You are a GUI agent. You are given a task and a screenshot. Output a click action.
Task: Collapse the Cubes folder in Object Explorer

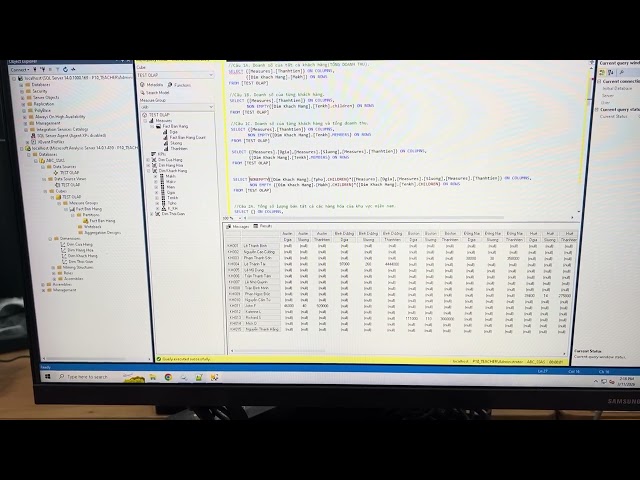[45, 191]
